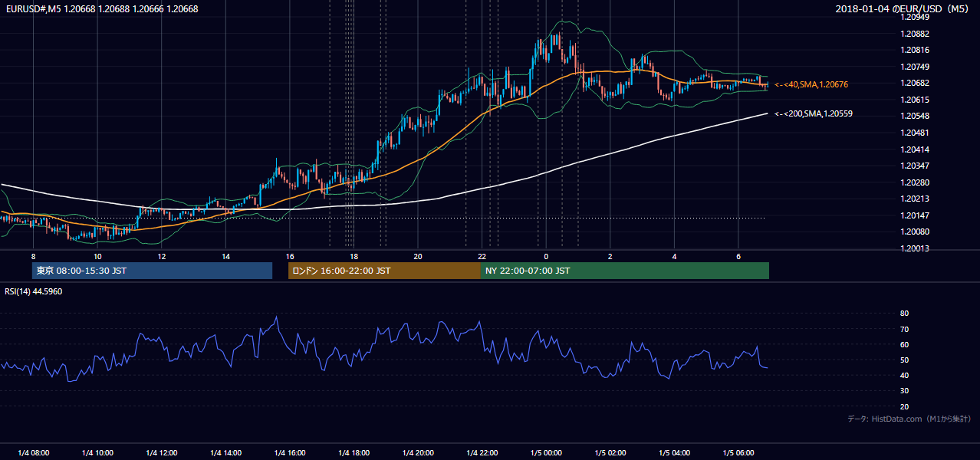Click the 1/5 00:00 time axis label

(x=546, y=452)
